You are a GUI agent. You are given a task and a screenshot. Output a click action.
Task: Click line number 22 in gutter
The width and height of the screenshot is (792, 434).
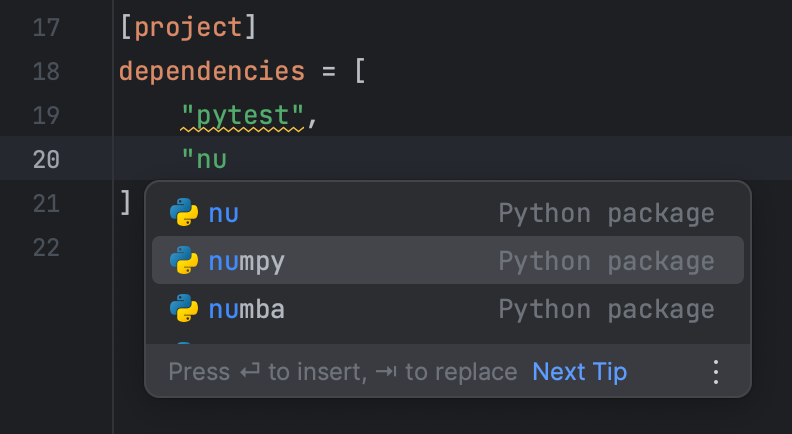coord(46,247)
